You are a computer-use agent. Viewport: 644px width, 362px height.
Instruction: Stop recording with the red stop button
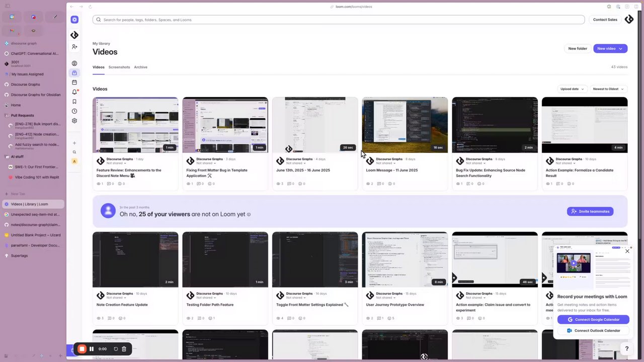click(82, 349)
